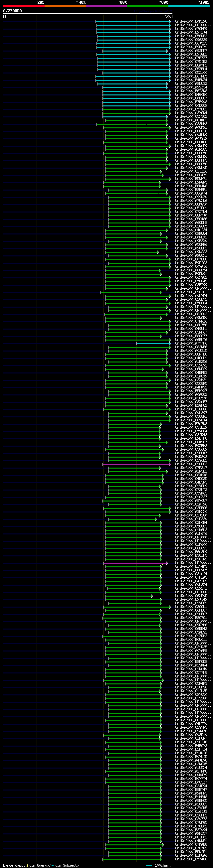Viewport: 213px width, 868px height.
Task: Select the UniRef100_C7MAB8 label
Action: (191, 845)
